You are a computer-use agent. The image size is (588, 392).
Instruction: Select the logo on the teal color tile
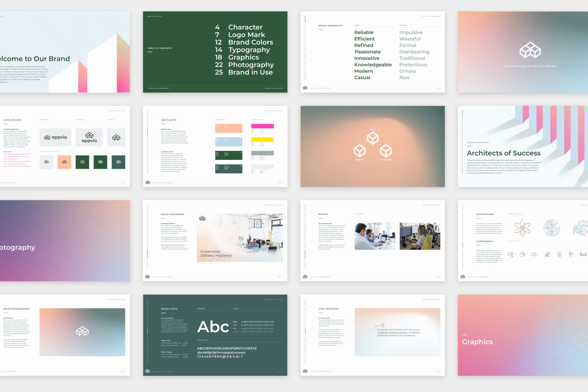click(x=119, y=162)
